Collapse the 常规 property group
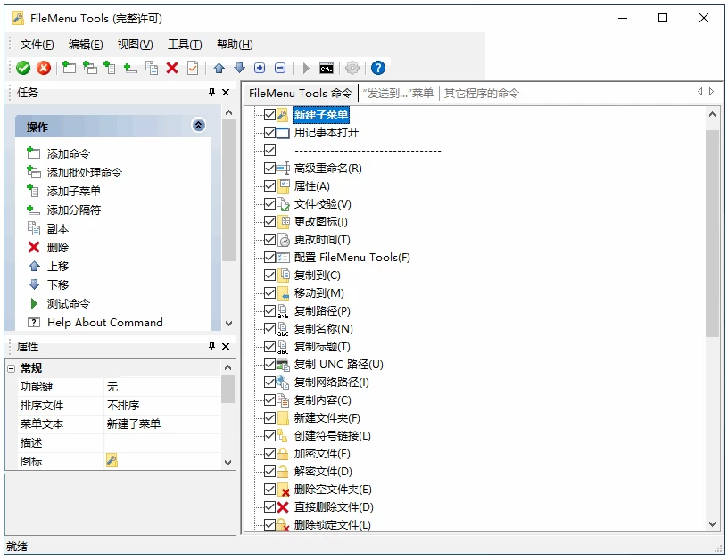This screenshot has height=560, width=728. [11, 368]
